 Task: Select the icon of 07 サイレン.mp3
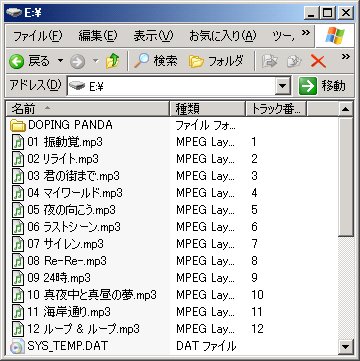click(x=18, y=245)
